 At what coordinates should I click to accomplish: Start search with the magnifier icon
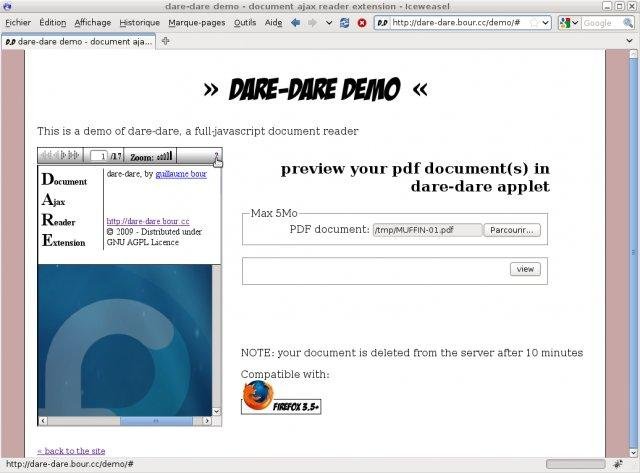628,23
